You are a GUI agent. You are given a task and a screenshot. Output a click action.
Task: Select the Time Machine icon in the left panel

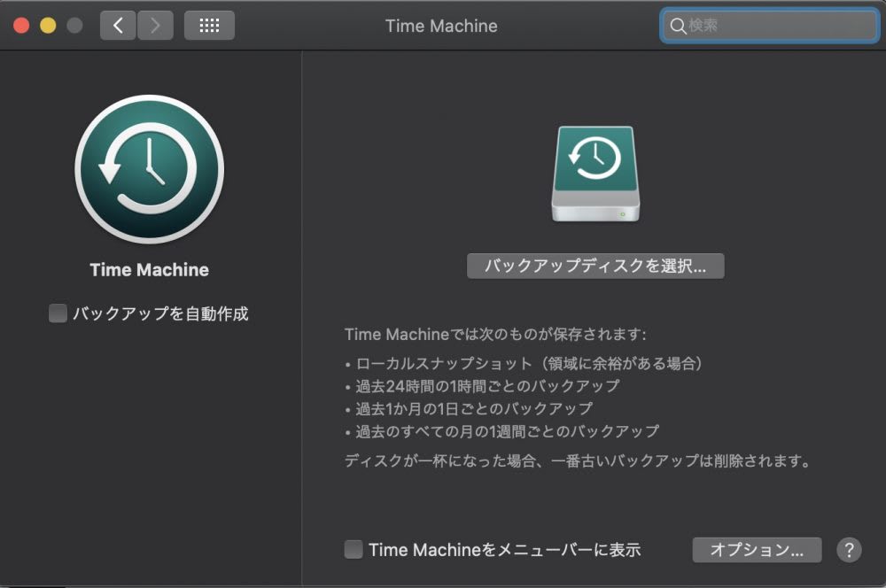pos(148,168)
